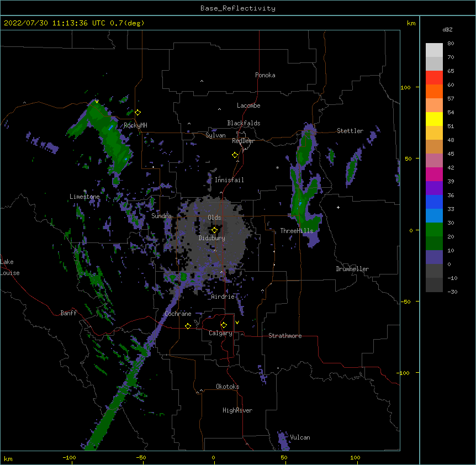Click the 45 value on the dBZ legend

(451, 154)
